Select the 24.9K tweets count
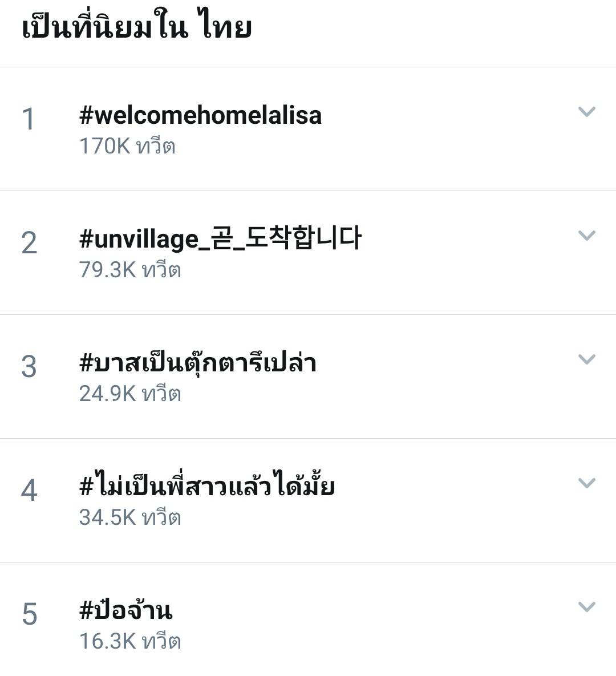Image resolution: width=616 pixels, height=676 pixels. (130, 393)
